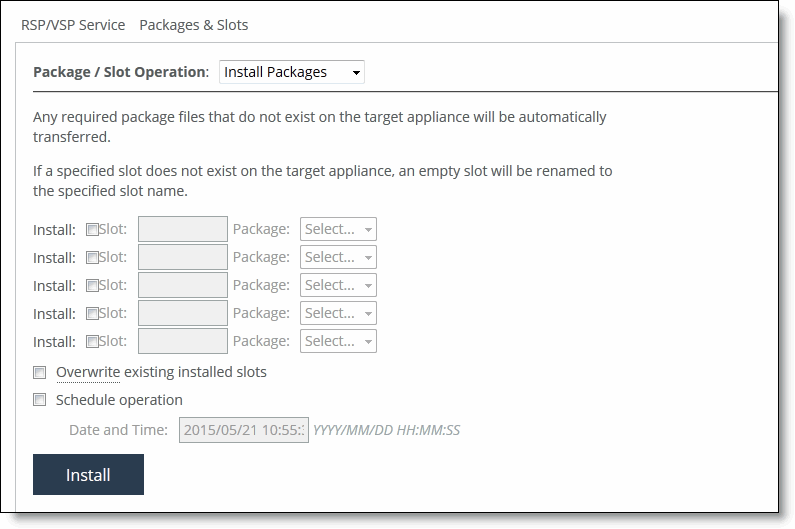
Task: Open the RSP/VSP Service tab
Action: 73,25
